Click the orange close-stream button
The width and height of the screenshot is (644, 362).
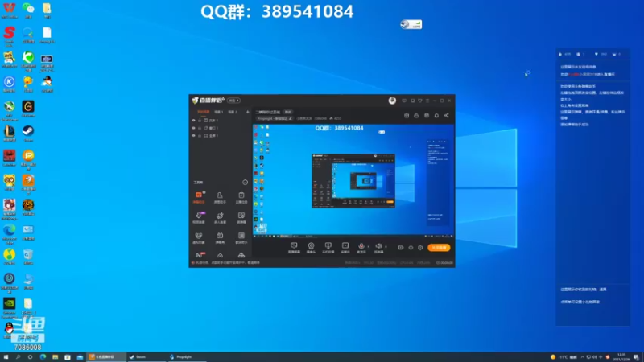tap(439, 248)
